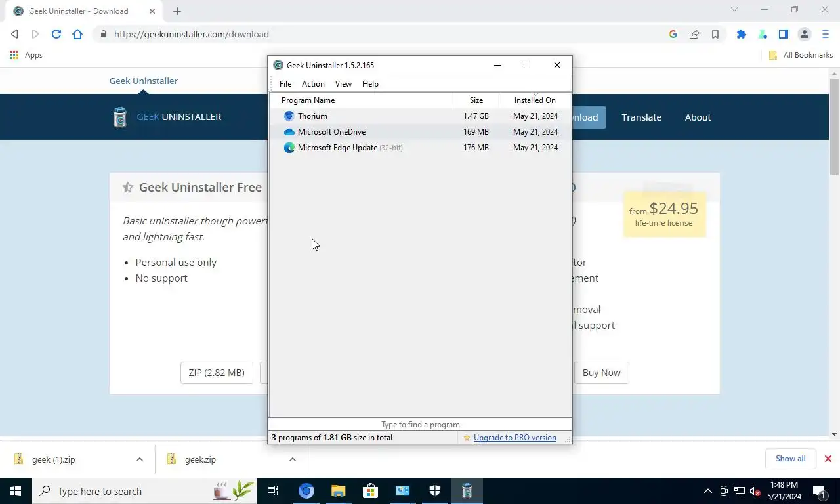Select the 1.47 GB size cell
Viewport: 840px width, 504px height.
[476, 116]
